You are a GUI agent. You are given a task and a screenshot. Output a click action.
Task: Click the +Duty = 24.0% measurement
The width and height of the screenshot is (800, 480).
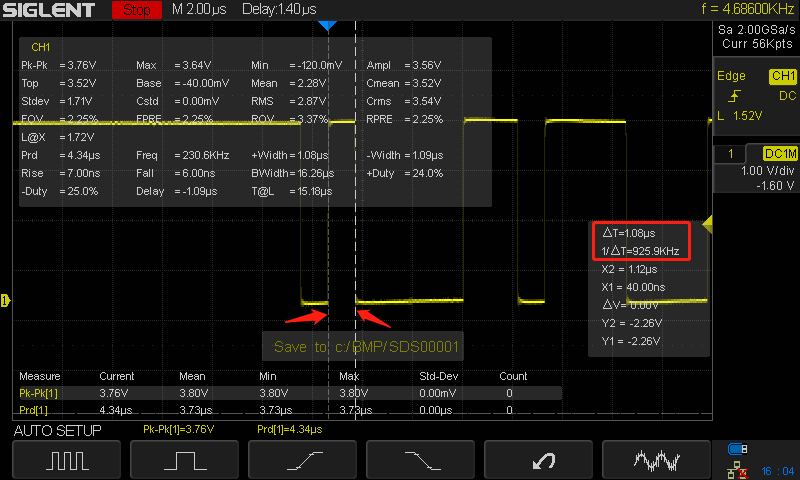(405, 173)
